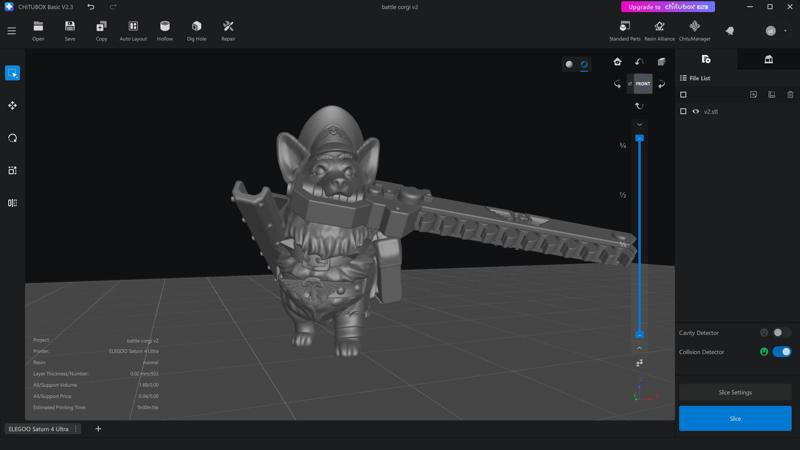The image size is (800, 450).
Task: Reset view with the home icon
Action: click(x=617, y=62)
